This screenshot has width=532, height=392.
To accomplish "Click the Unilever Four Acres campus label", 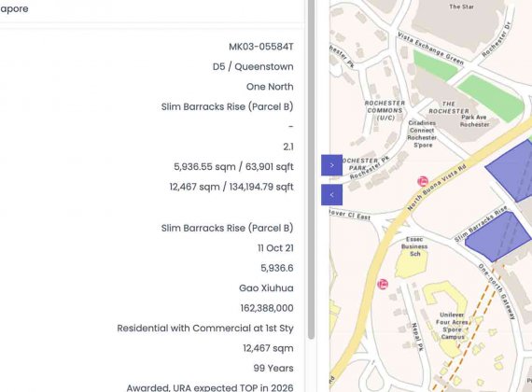I will point(452,326).
